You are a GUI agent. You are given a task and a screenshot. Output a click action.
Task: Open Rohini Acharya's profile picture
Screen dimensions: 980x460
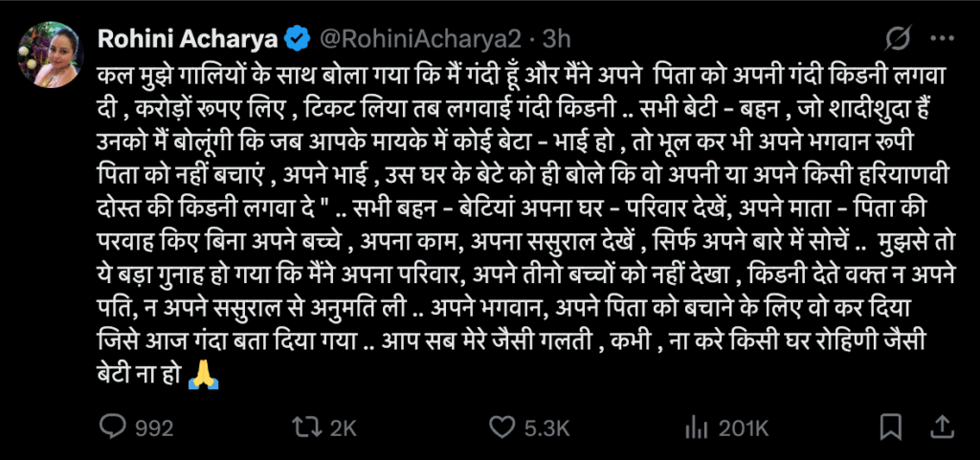click(50, 55)
